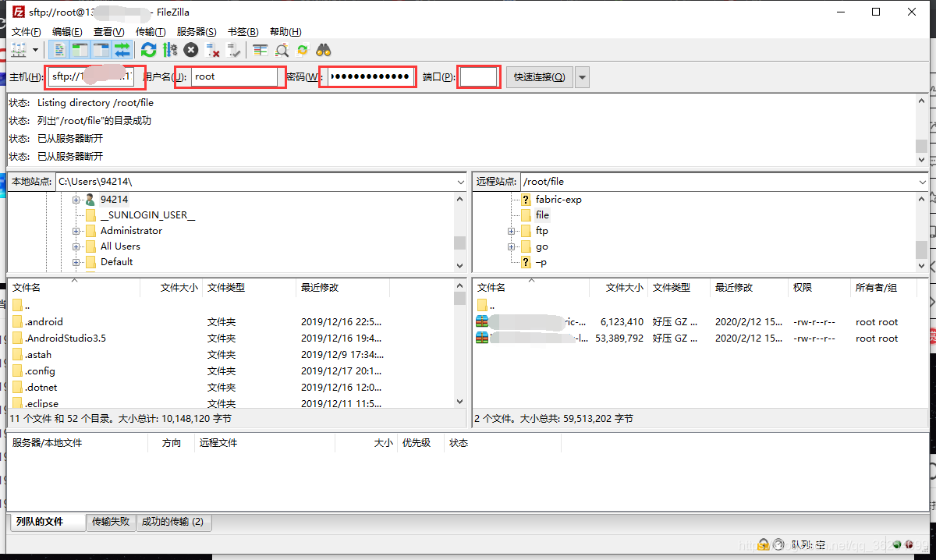This screenshot has height=560, width=936.
Task: Select the .eclipse folder row
Action: click(230, 404)
